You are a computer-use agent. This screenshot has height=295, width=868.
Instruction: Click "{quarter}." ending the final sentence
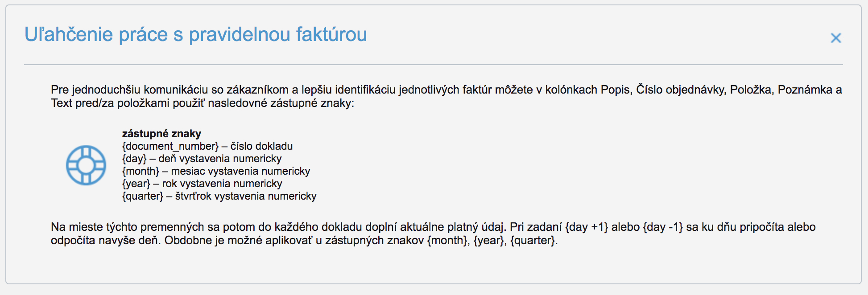point(534,241)
